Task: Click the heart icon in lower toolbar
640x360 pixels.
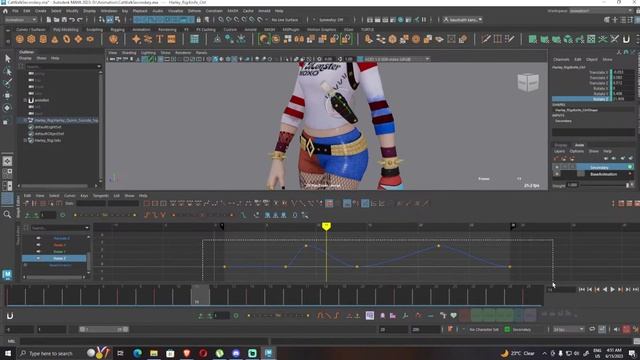Action: tap(453, 315)
